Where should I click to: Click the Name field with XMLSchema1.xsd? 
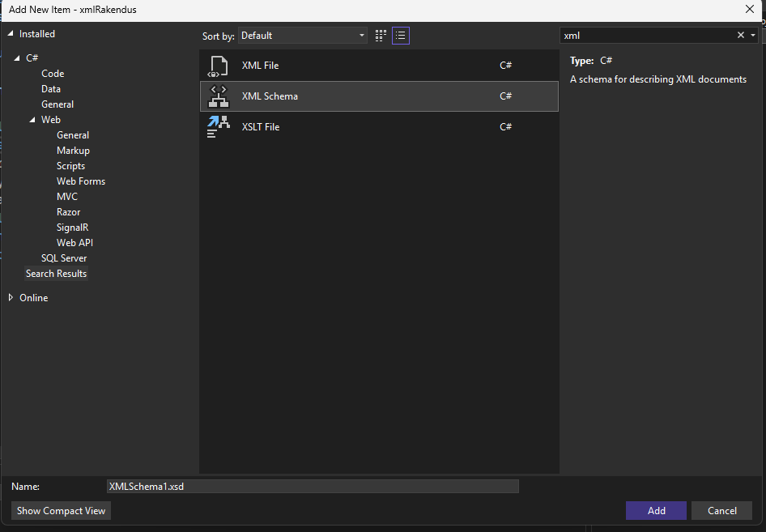point(313,487)
